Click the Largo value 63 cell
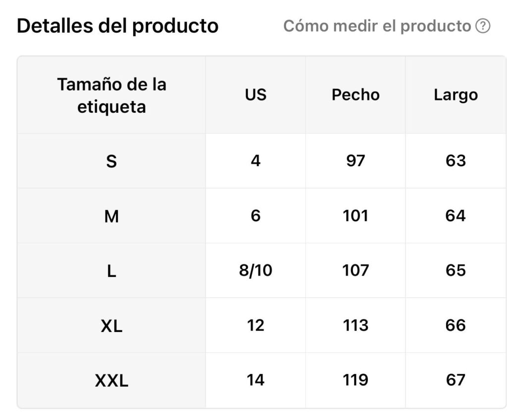 [x=456, y=161]
